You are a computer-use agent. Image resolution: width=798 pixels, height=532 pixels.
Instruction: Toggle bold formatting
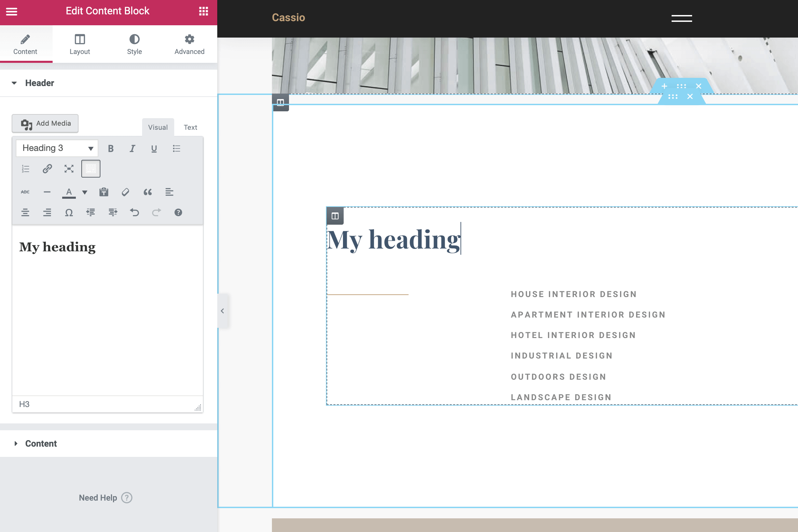click(111, 149)
